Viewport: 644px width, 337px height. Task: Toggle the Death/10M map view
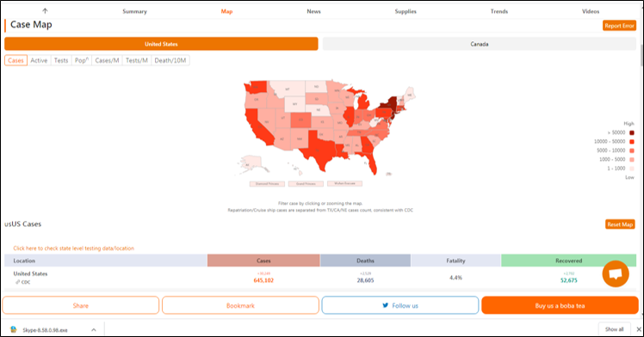coord(170,60)
